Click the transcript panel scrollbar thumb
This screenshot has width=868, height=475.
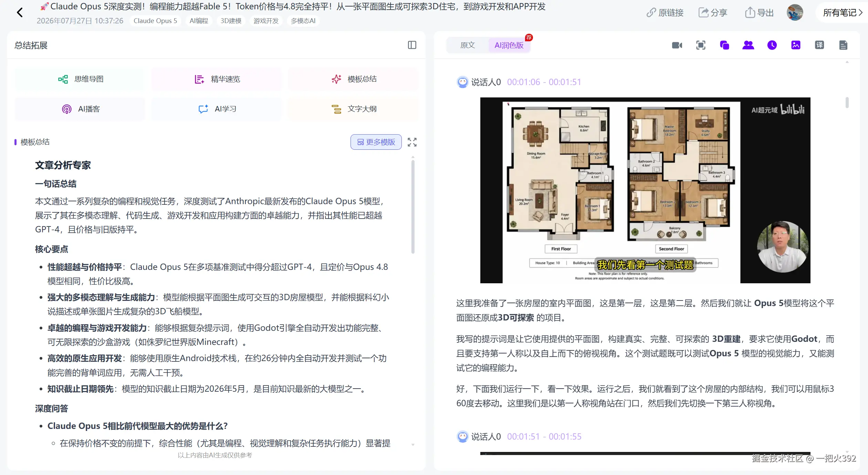click(847, 103)
